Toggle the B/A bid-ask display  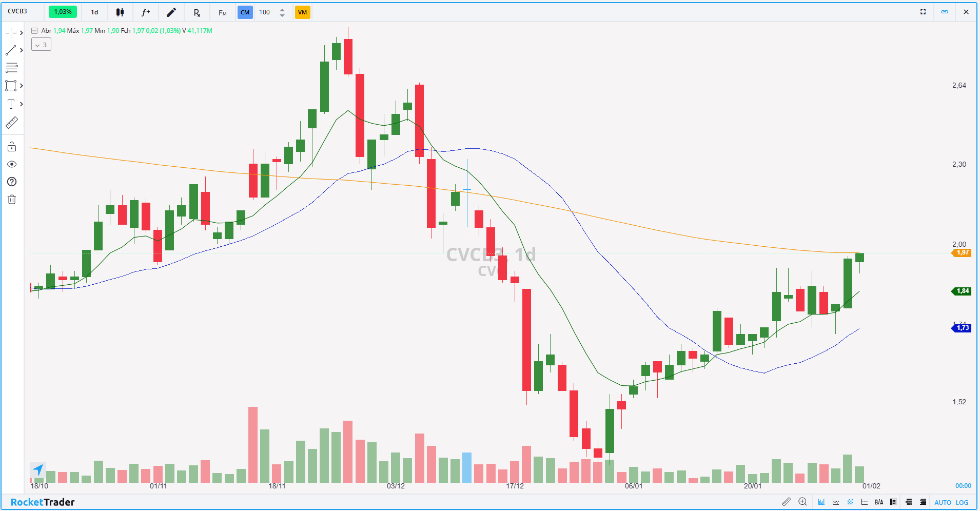[879, 502]
